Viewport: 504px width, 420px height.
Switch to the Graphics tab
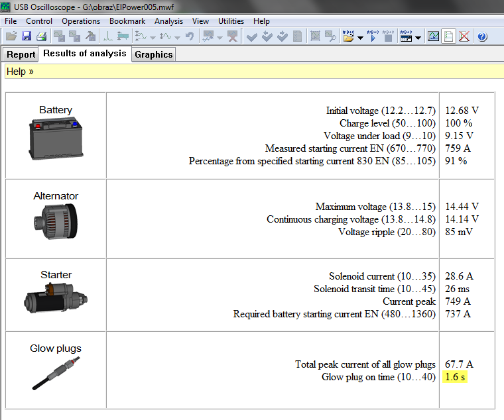pyautogui.click(x=153, y=54)
